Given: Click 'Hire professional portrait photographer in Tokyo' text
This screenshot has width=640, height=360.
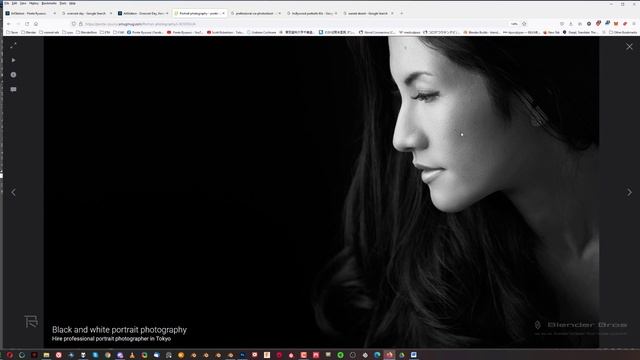Looking at the screenshot, I should click(111, 339).
